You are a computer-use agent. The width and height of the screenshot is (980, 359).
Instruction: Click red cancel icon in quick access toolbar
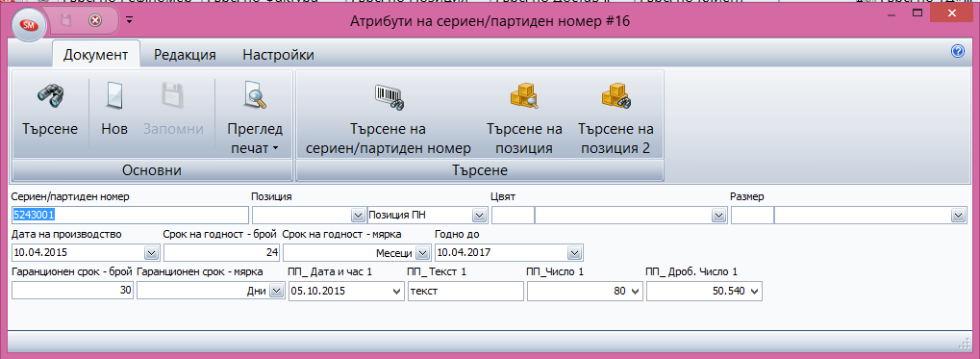pyautogui.click(x=95, y=21)
